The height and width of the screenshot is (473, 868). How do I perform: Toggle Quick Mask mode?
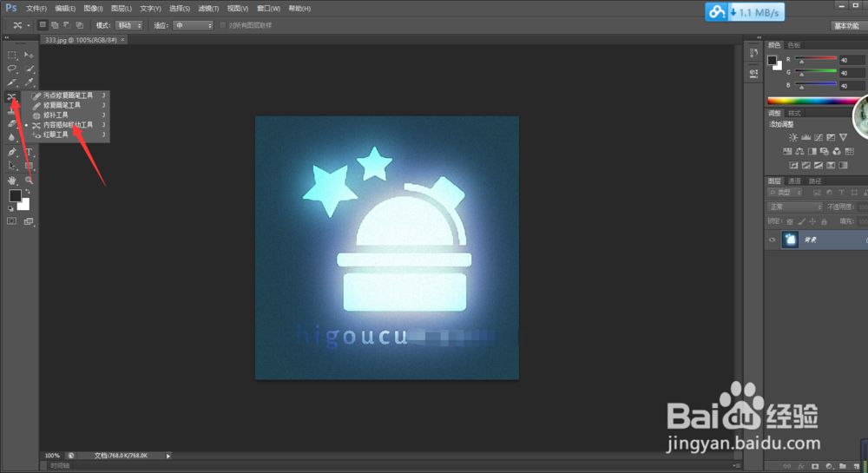tap(11, 221)
